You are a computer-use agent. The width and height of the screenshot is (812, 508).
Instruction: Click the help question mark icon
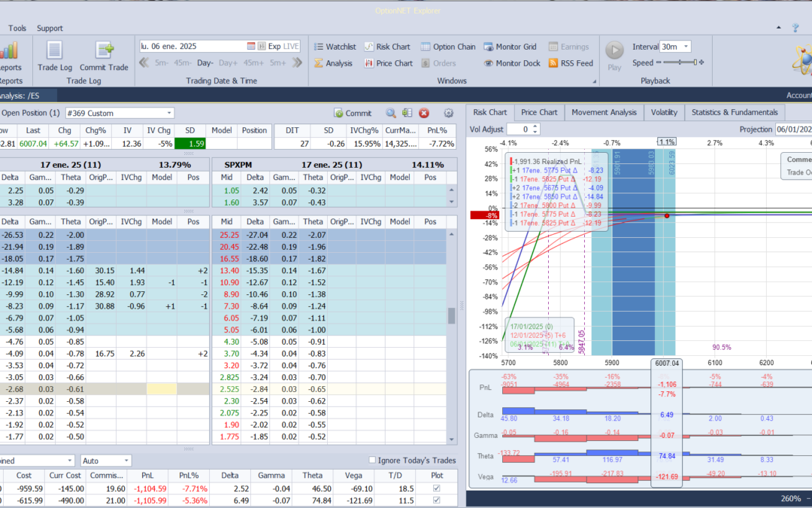coord(795,28)
